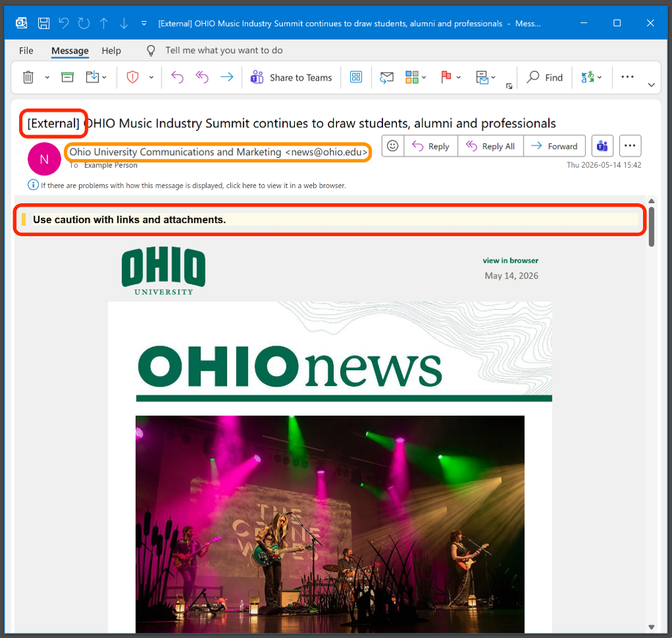Image resolution: width=672 pixels, height=638 pixels.
Task: Click Reply in message header
Action: 431,146
